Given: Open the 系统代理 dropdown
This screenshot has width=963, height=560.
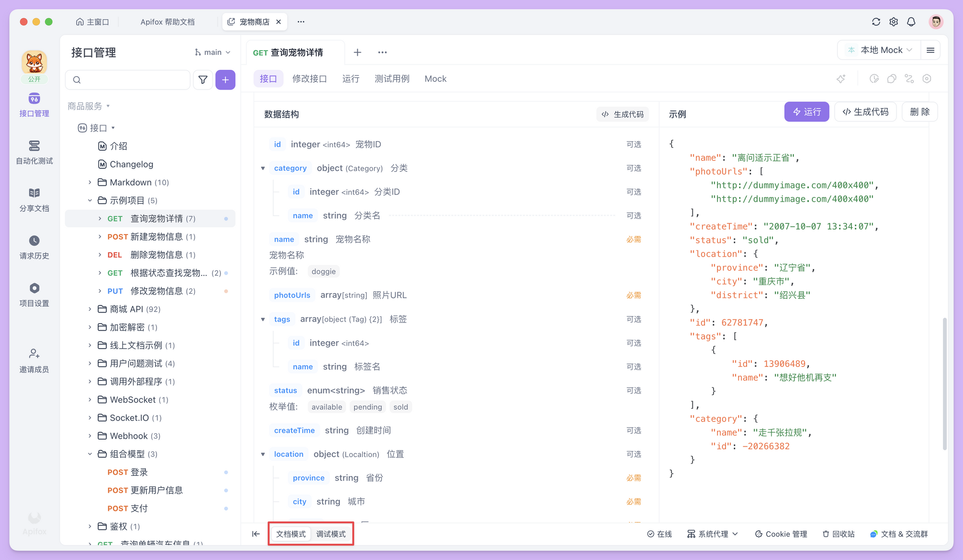Looking at the screenshot, I should [x=713, y=534].
